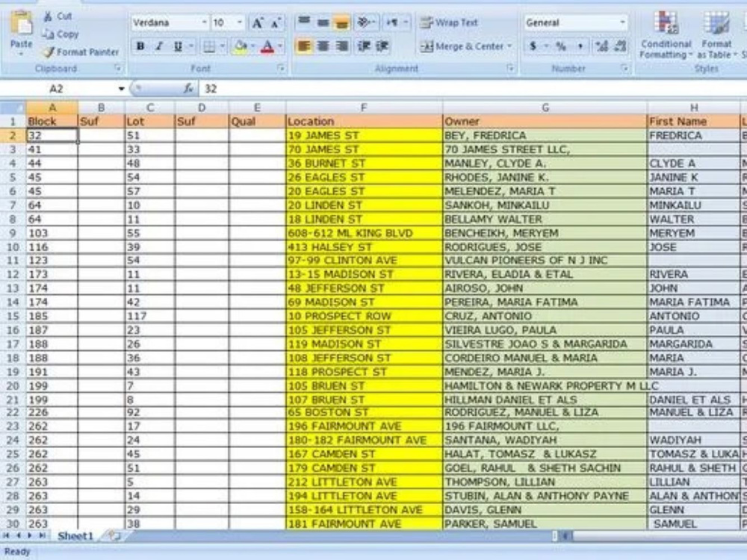The height and width of the screenshot is (560, 747).
Task: Select row 15 header
Action: (x=13, y=316)
